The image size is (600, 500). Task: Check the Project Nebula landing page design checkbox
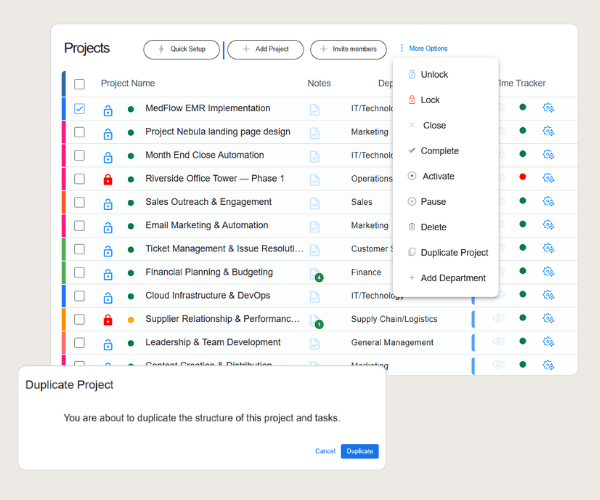click(x=79, y=132)
